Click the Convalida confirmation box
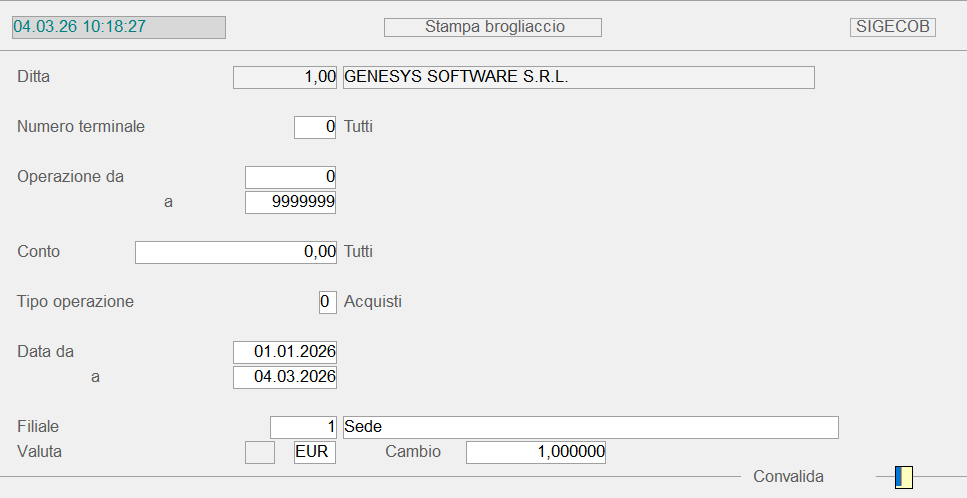The image size is (967, 498). 904,477
